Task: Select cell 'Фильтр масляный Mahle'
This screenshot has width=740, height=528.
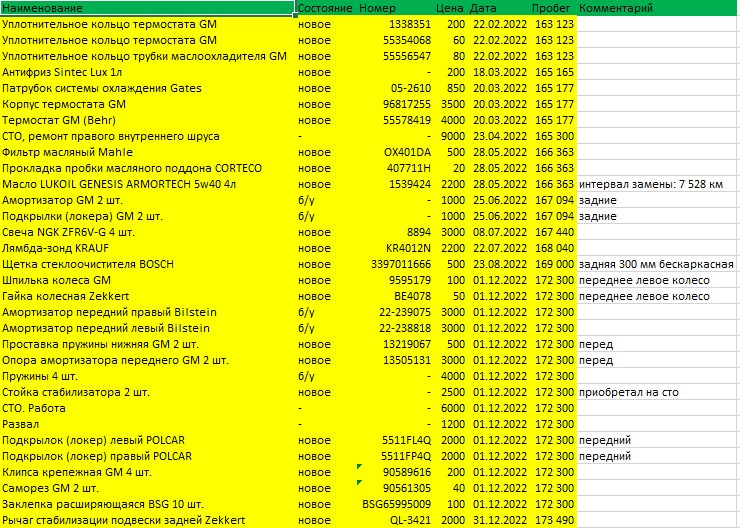Action: point(148,152)
